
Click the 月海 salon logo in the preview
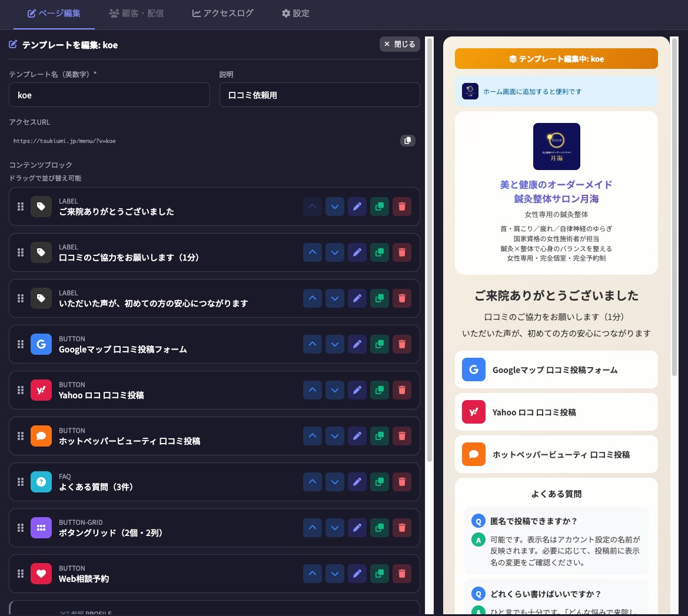pyautogui.click(x=556, y=146)
